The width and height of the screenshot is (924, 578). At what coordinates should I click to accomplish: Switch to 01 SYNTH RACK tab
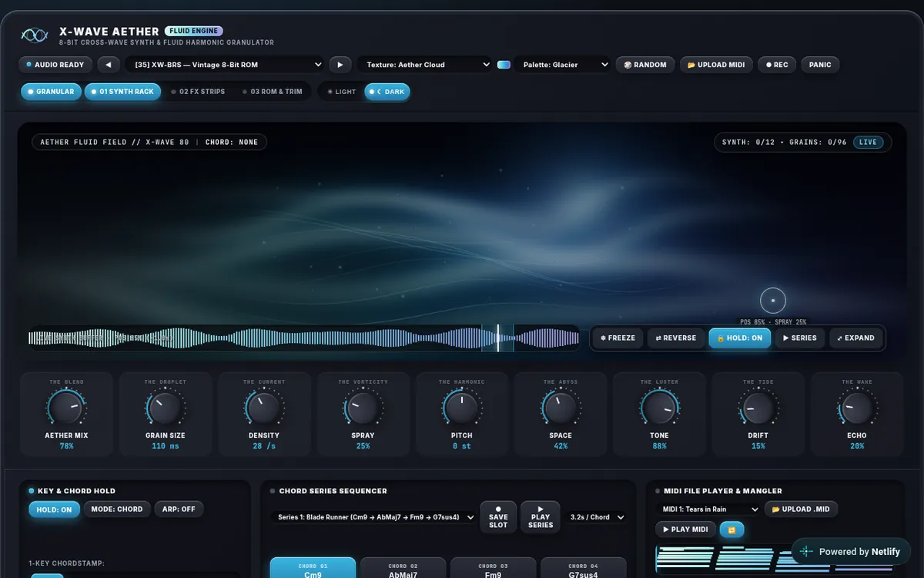coord(122,92)
